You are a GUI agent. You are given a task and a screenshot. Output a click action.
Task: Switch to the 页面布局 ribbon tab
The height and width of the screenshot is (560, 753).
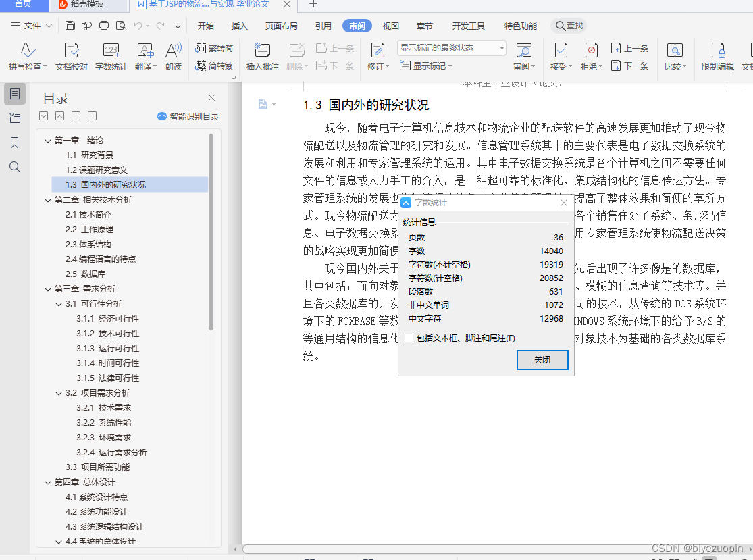(x=282, y=26)
